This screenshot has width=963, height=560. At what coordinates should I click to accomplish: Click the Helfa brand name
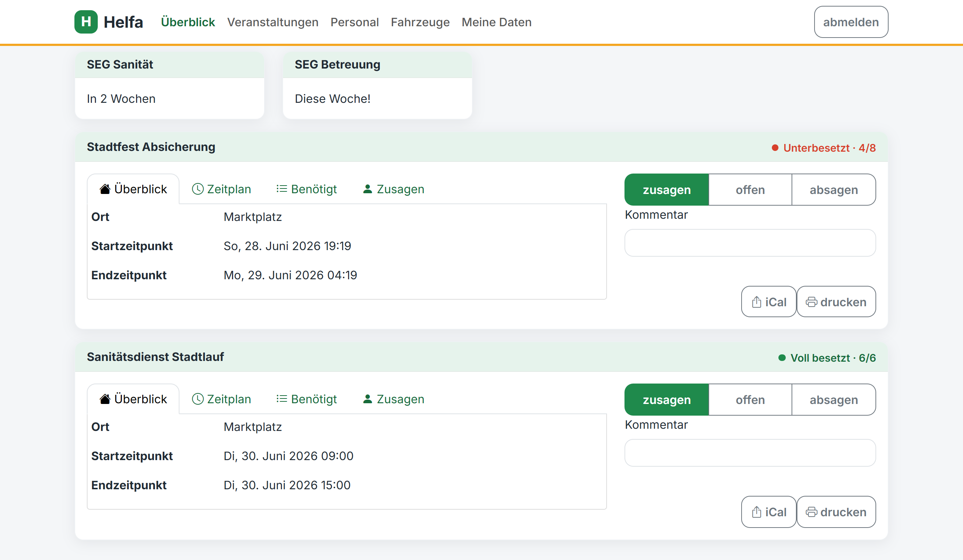[x=123, y=22]
